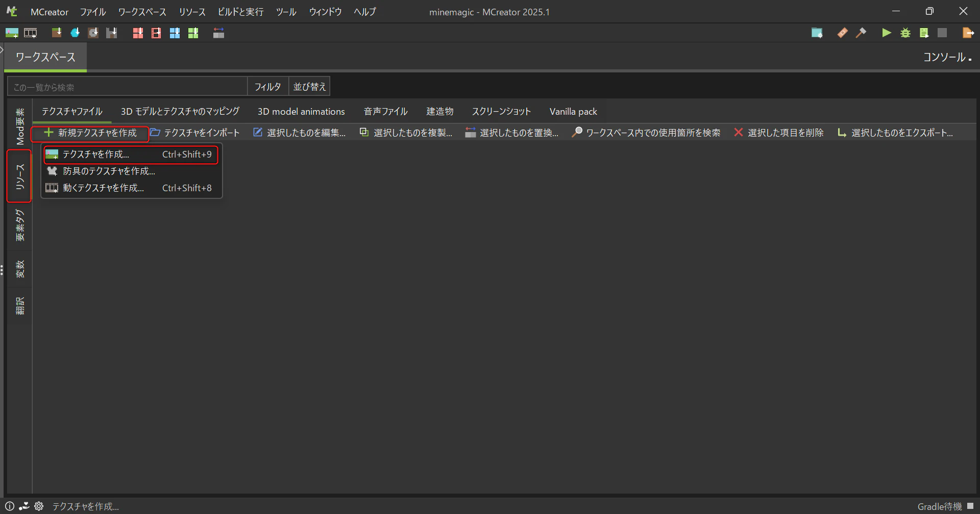Screen dimensions: 980x514
Task: Click 新規テクスチャを作成 button
Action: click(x=90, y=133)
